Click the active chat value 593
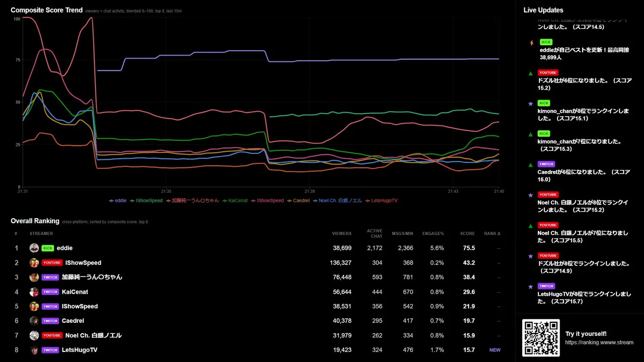Image resolution: width=644 pixels, height=362 pixels. point(377,277)
